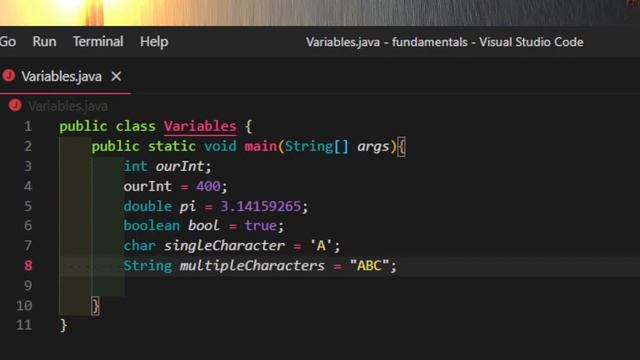The height and width of the screenshot is (360, 640).
Task: Click the variable pi on line 5
Action: (188, 207)
